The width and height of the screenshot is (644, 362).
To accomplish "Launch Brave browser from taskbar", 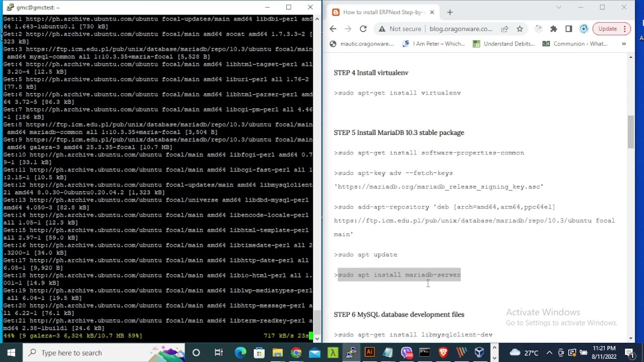I will point(443,352).
